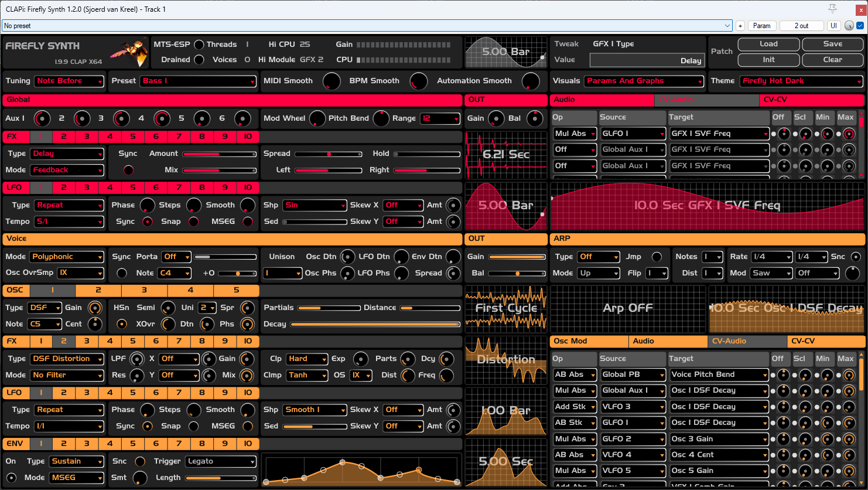Open the Tuning Note Before dropdown
Screen dimensions: 868x490
(69, 81)
